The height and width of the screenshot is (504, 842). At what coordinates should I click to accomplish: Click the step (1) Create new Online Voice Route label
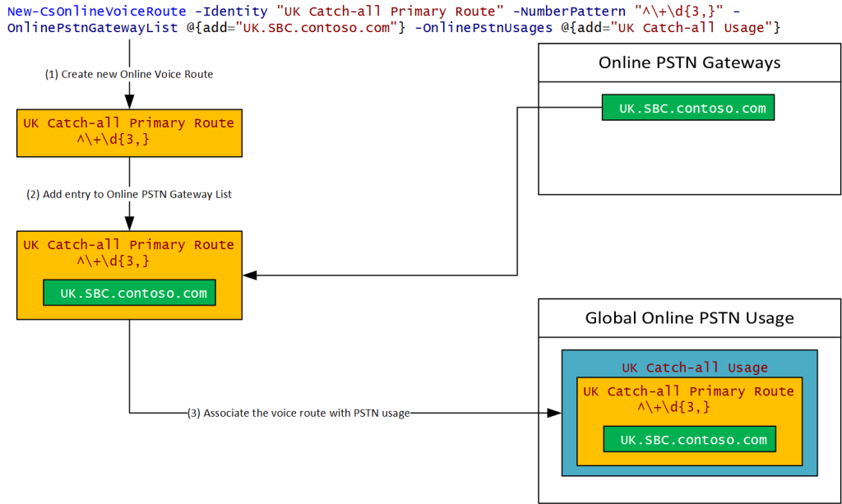click(x=129, y=74)
